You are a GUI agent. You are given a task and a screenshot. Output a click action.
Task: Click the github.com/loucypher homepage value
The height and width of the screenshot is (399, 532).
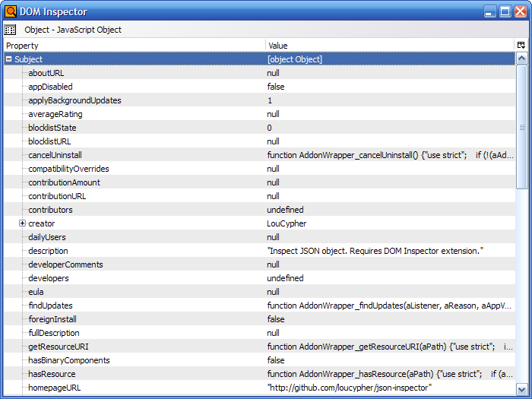point(350,388)
